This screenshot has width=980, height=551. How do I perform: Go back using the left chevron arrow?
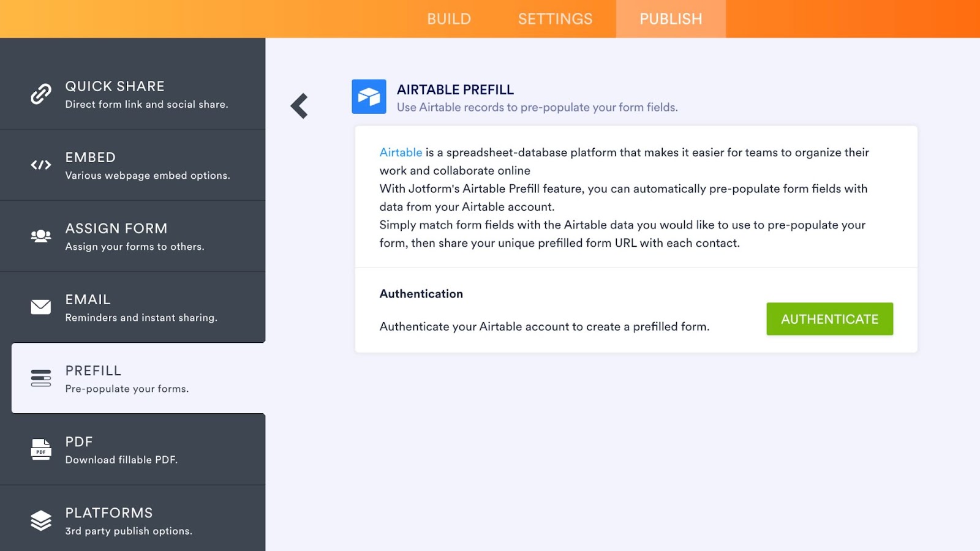point(300,106)
